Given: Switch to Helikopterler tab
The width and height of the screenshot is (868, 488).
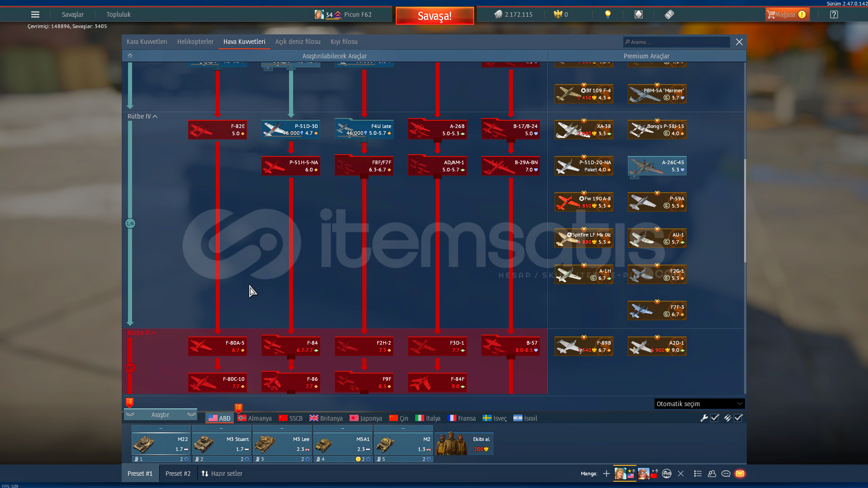Looking at the screenshot, I should click(195, 42).
